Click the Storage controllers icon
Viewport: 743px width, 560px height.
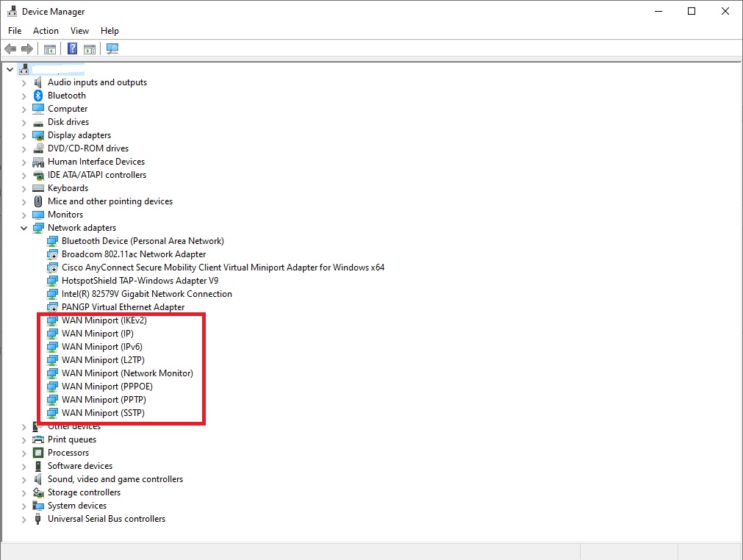[38, 492]
